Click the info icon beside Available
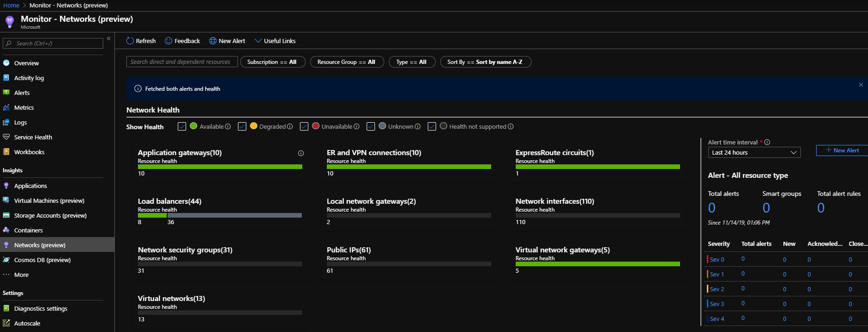 (x=228, y=126)
